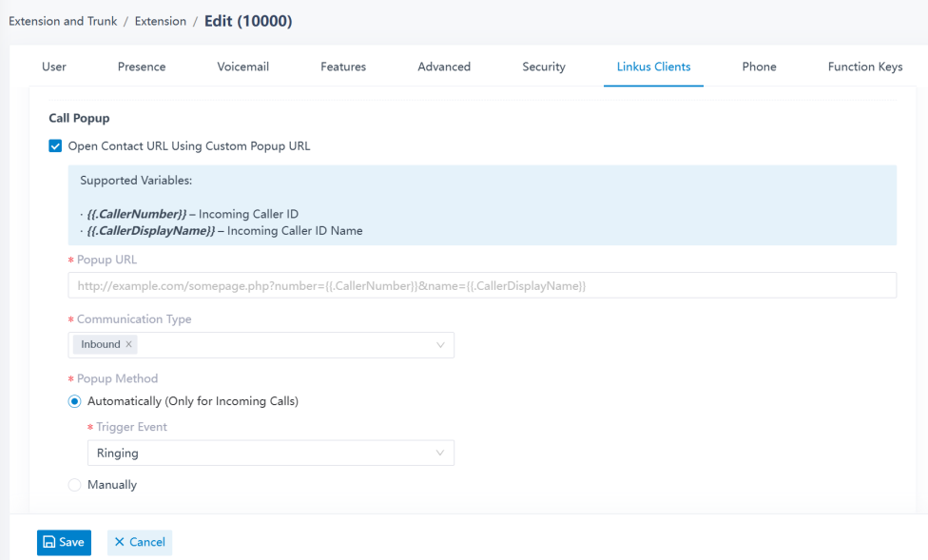Select Manually popup method radio button
The image size is (928, 560).
click(x=74, y=485)
